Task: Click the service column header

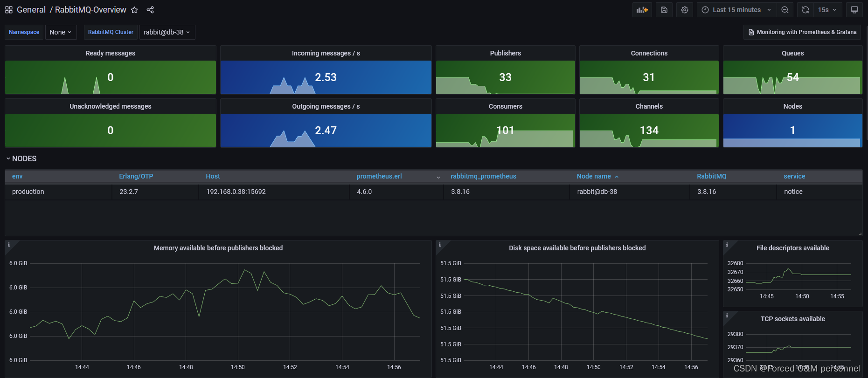Action: (x=794, y=176)
